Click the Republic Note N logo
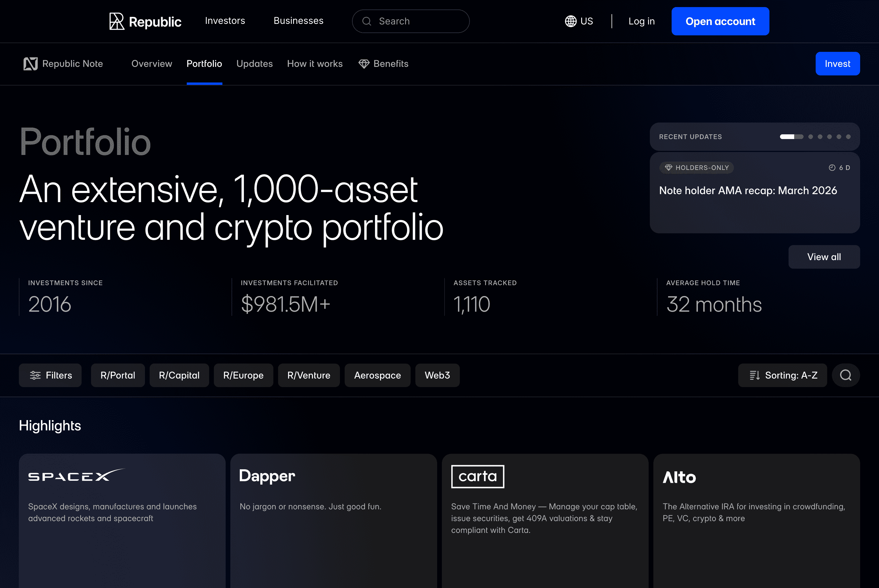 coord(30,64)
